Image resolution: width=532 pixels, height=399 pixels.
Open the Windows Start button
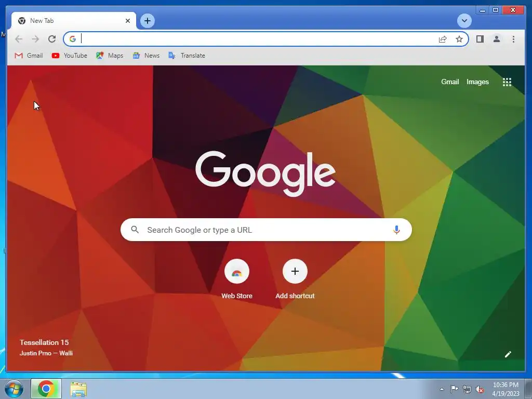tap(14, 389)
